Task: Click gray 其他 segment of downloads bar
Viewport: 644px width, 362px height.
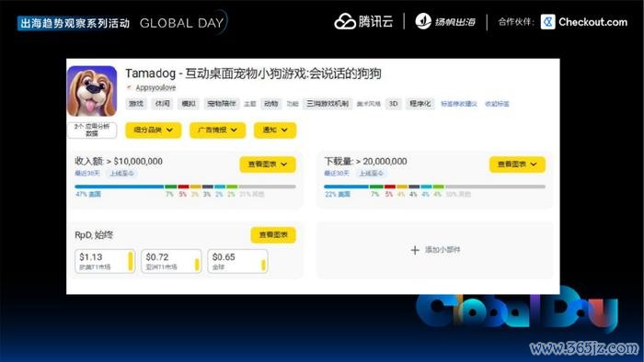Action: [495, 187]
